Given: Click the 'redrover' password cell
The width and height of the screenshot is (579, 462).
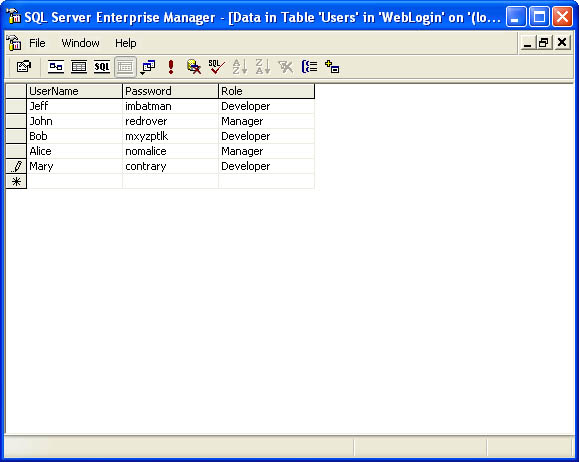Looking at the screenshot, I should 170,122.
